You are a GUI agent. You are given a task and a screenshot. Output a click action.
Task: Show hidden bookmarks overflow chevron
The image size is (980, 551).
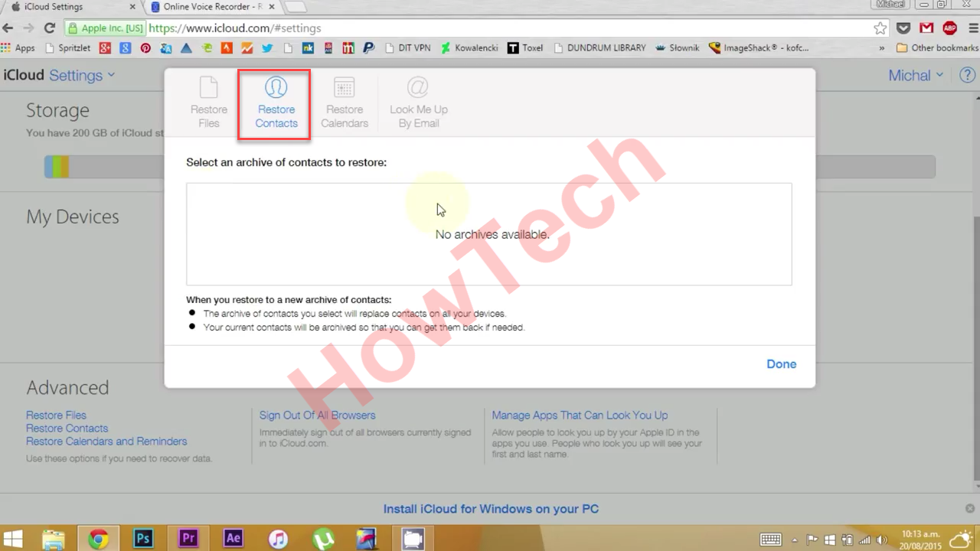(881, 47)
